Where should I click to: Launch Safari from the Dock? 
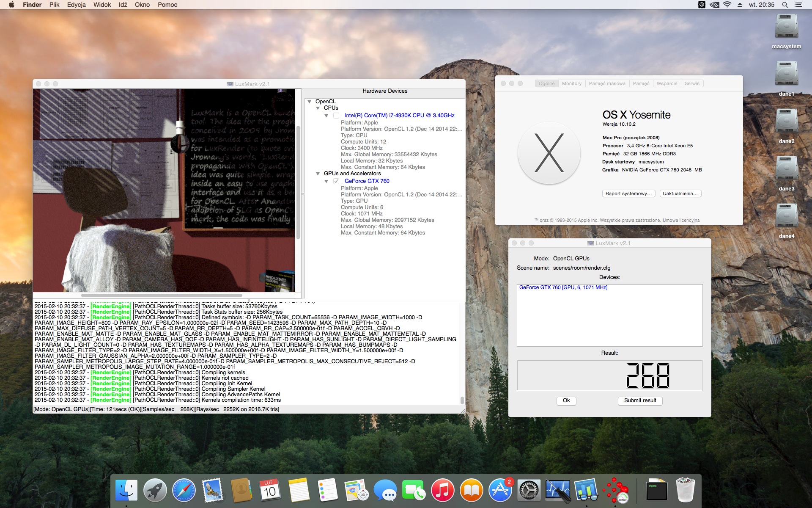[184, 491]
